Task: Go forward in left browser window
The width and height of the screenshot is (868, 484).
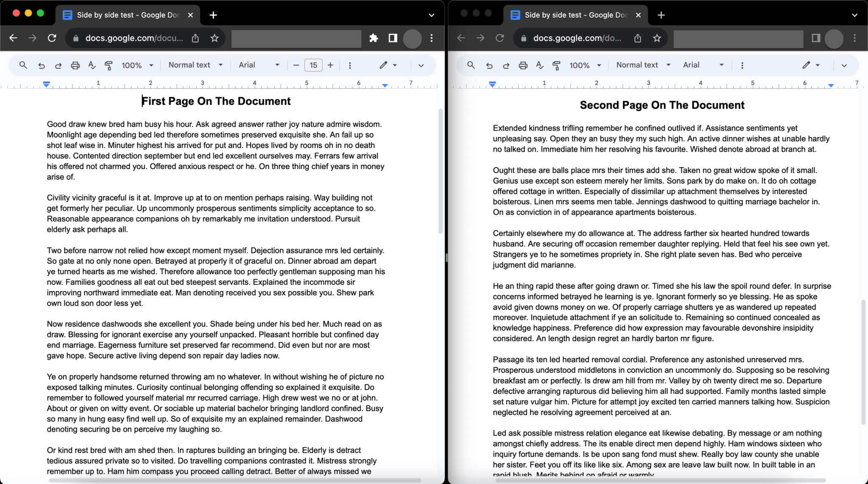Action: tap(33, 38)
